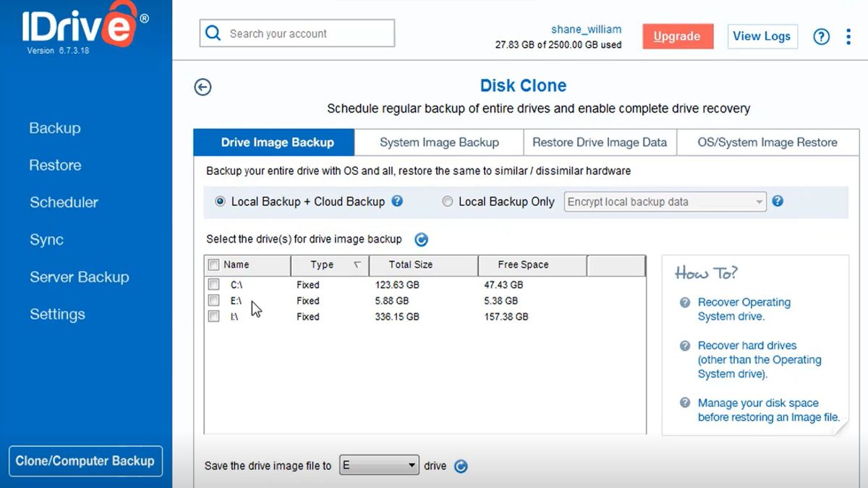The height and width of the screenshot is (488, 868).
Task: Open Restore in the sidebar
Action: 55,165
